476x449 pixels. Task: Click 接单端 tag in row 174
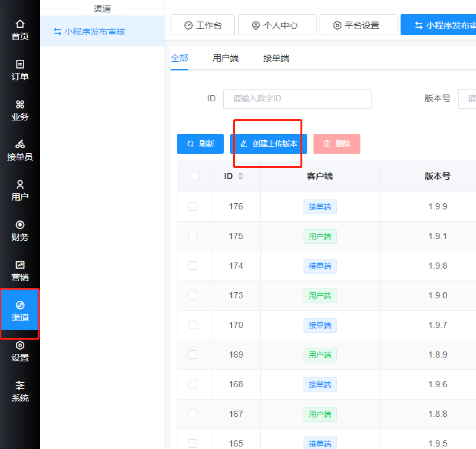(320, 266)
